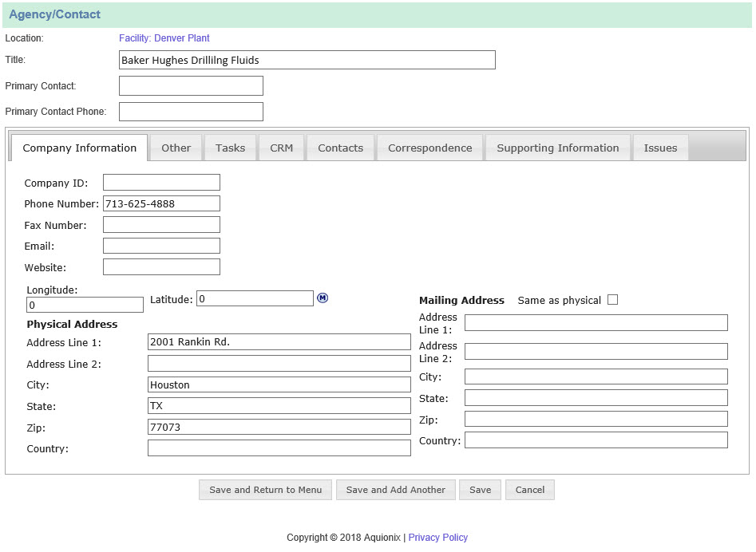Click the Title field with Baker Hughes
The image size is (756, 552).
[307, 60]
